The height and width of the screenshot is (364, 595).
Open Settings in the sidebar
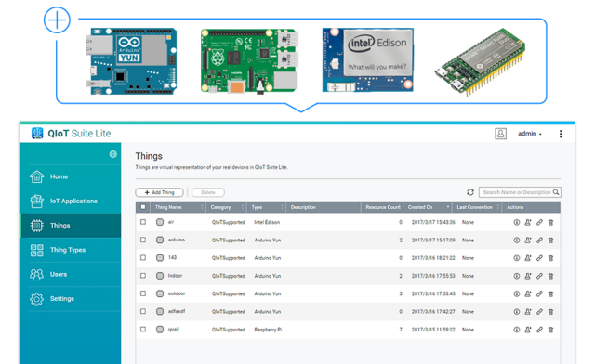71,299
